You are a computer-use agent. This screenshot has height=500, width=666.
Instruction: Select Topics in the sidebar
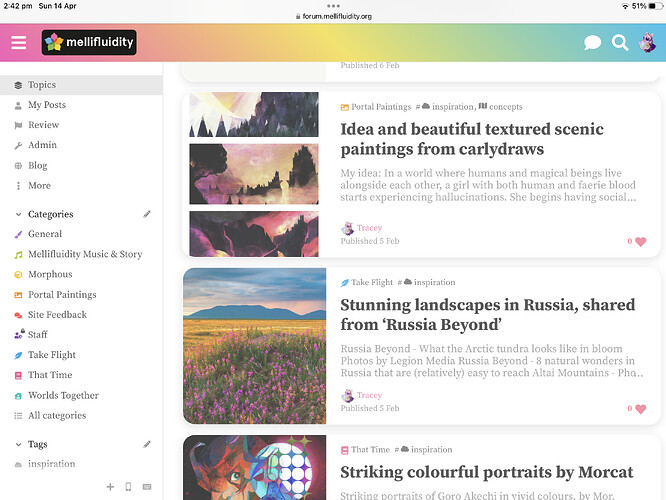81,85
